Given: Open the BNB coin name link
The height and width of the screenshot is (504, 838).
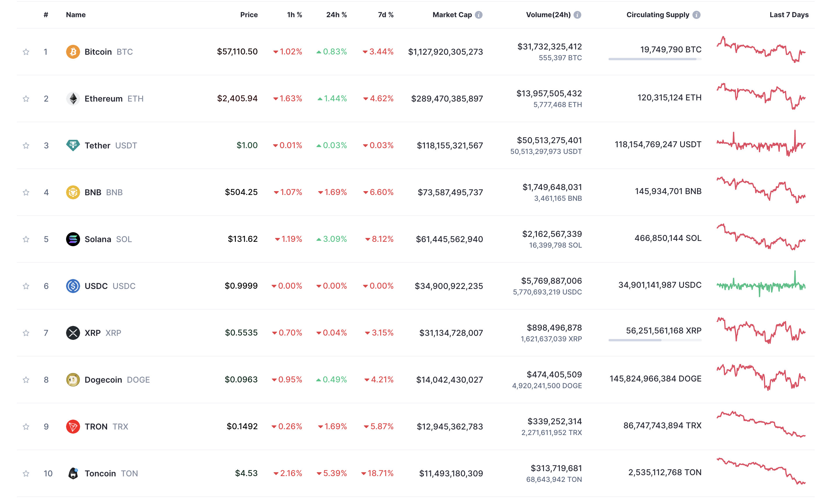Looking at the screenshot, I should (93, 192).
